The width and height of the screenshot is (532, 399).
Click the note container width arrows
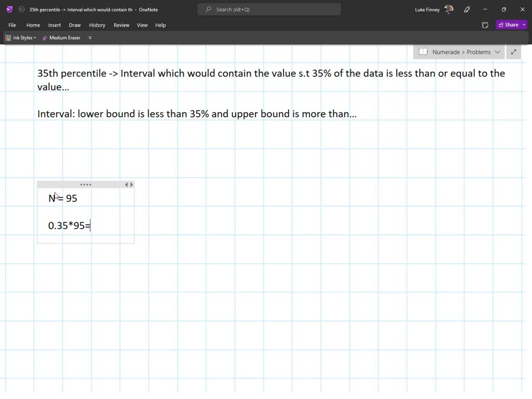pos(129,184)
